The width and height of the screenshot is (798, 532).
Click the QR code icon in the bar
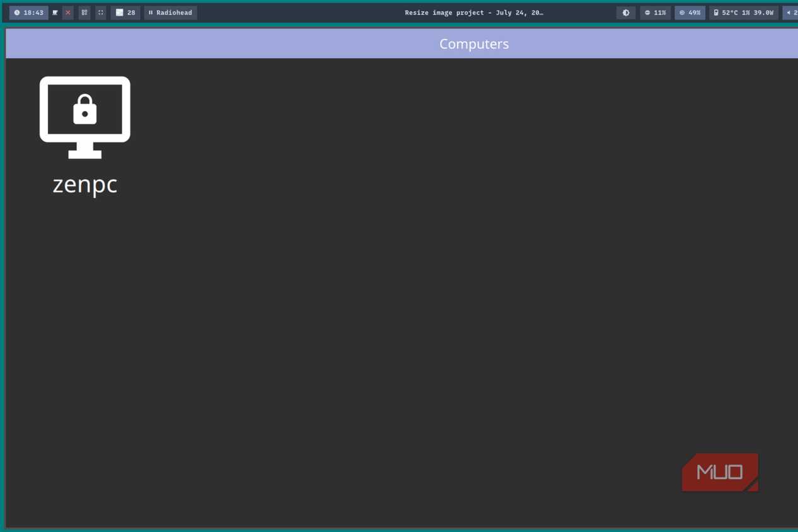(84, 13)
